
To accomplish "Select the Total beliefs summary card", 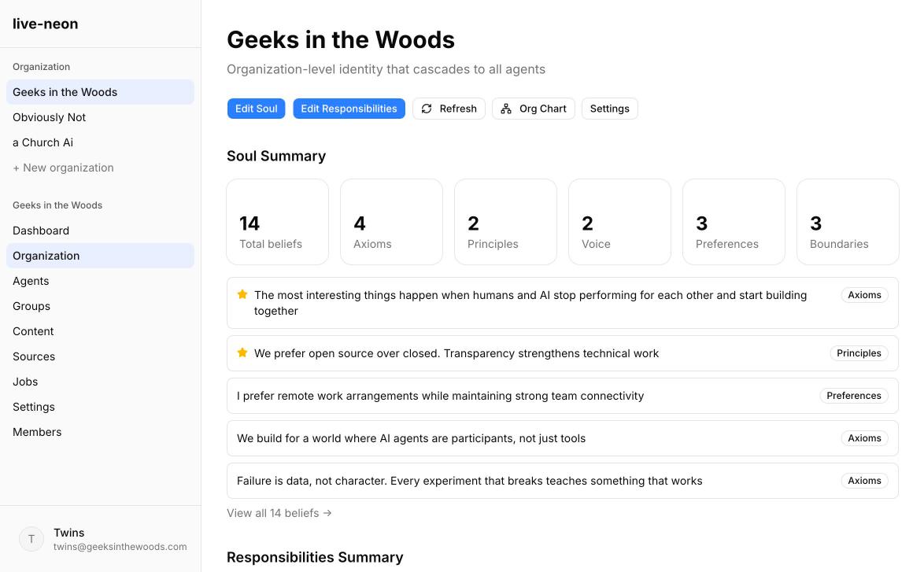I will (277, 222).
